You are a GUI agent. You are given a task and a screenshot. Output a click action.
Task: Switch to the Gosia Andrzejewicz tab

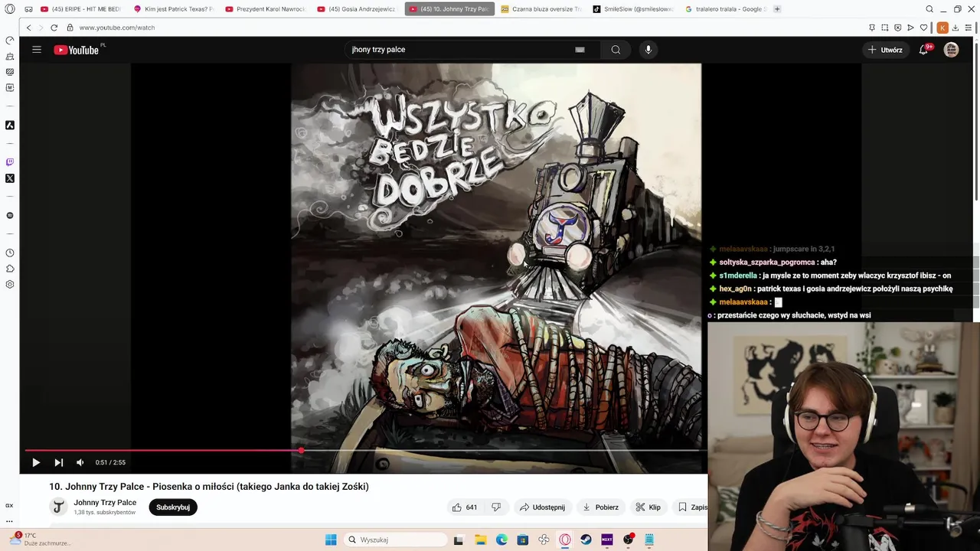pos(358,9)
